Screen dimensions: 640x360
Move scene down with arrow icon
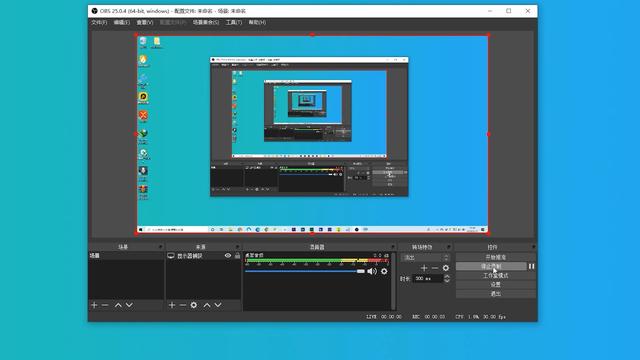(129, 305)
